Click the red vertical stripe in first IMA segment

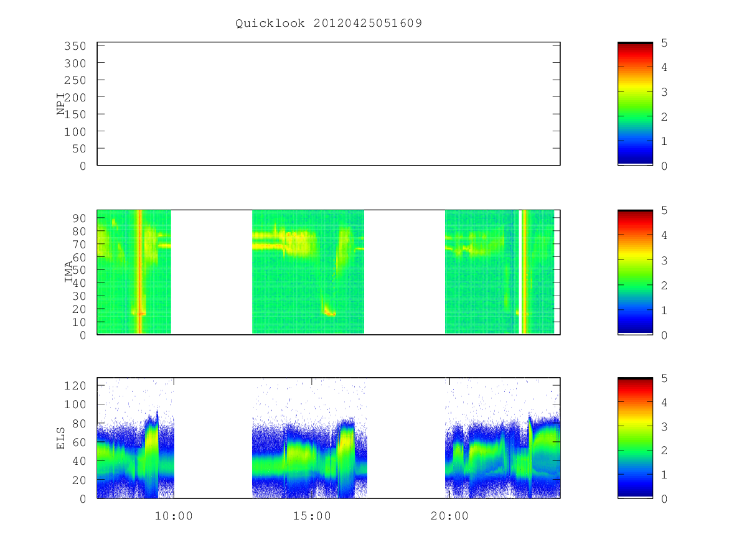[x=139, y=272]
